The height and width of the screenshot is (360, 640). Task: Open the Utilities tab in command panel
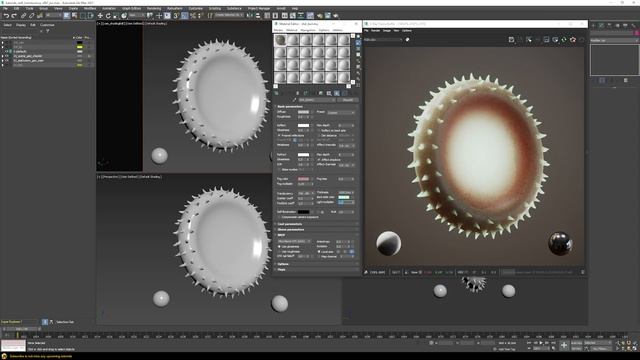pyautogui.click(x=633, y=25)
